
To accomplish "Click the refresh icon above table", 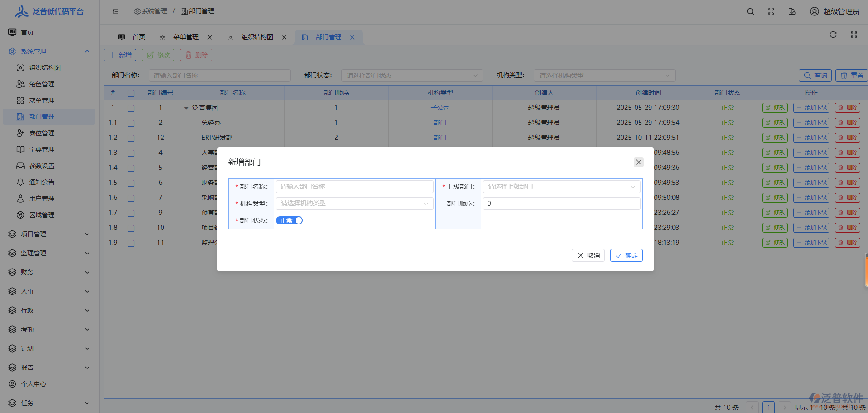I will coord(833,35).
